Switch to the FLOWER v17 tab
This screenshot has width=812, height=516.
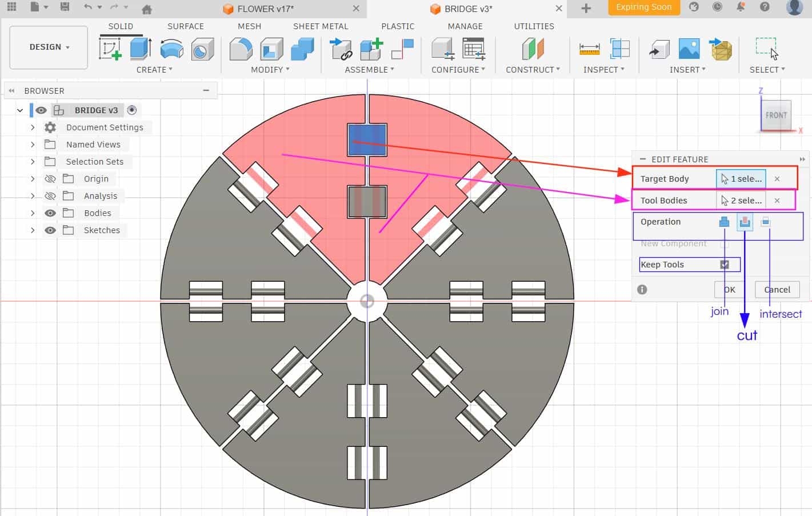(265, 9)
